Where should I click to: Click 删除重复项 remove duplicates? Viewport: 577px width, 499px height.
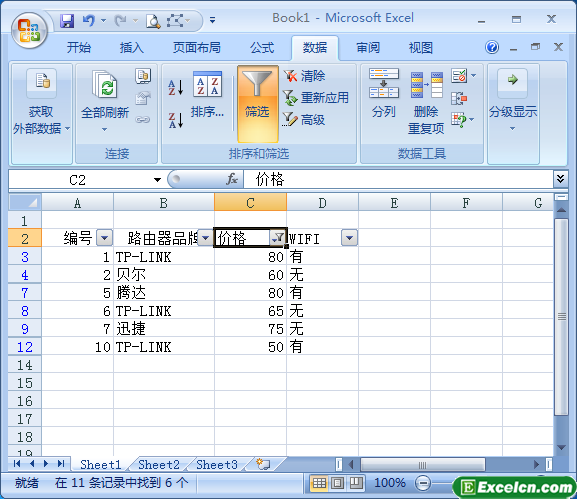click(426, 103)
